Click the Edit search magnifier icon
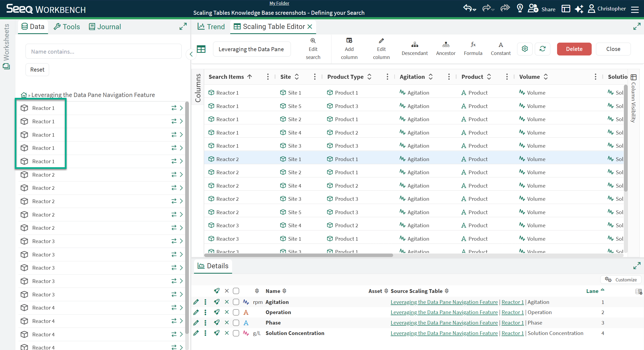Screen dimensions: 644x350 coord(313,41)
